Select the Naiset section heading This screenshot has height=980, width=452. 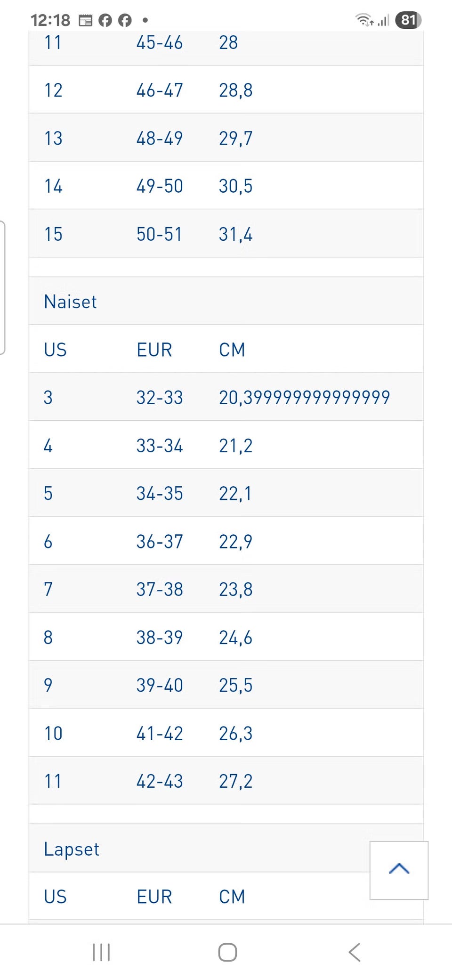click(x=71, y=302)
